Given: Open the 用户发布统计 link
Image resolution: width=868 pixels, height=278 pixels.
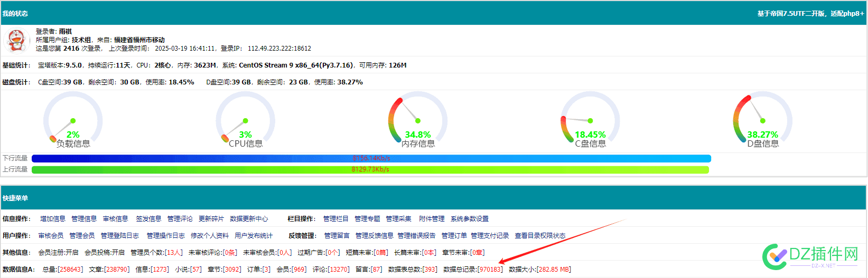Looking at the screenshot, I should tap(254, 236).
